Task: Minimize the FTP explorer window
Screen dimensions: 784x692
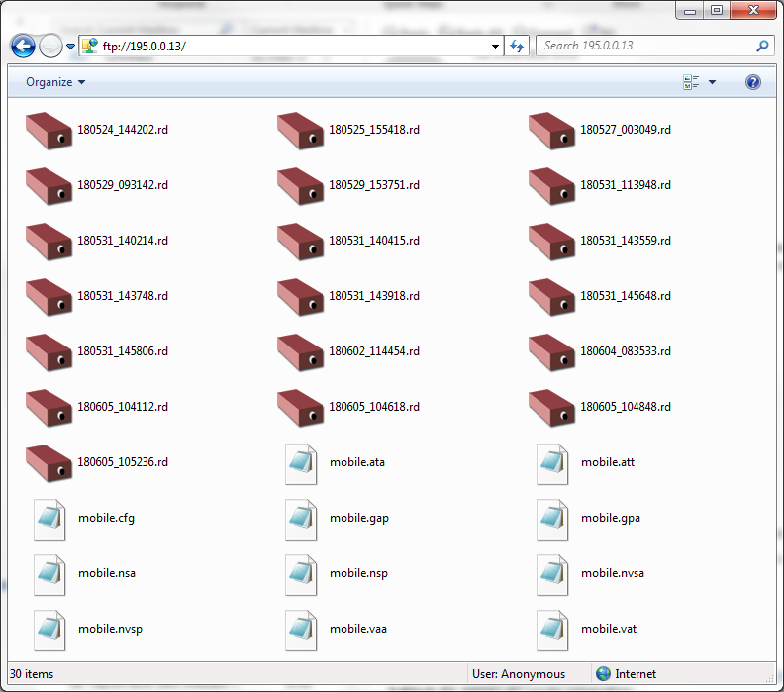Action: pyautogui.click(x=690, y=10)
